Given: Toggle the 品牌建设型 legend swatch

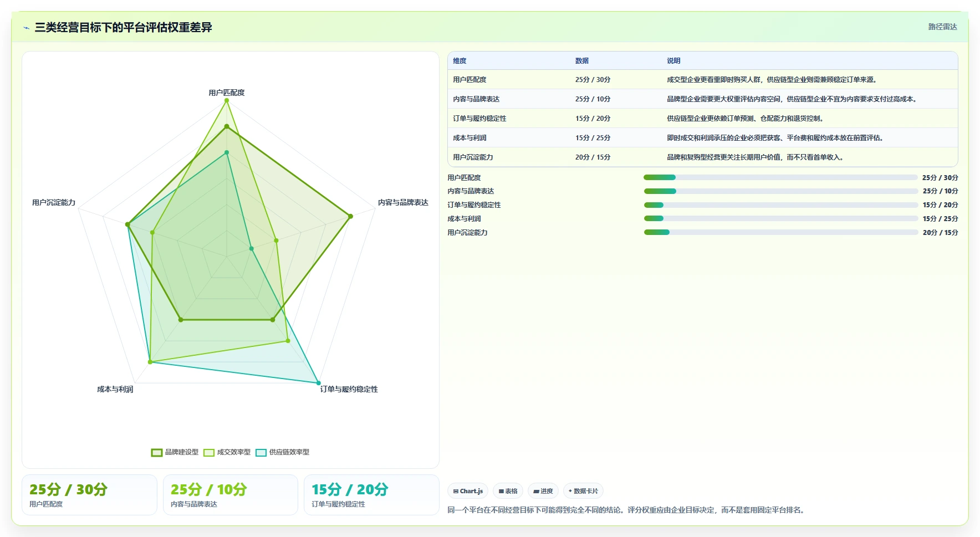Looking at the screenshot, I should [x=157, y=452].
